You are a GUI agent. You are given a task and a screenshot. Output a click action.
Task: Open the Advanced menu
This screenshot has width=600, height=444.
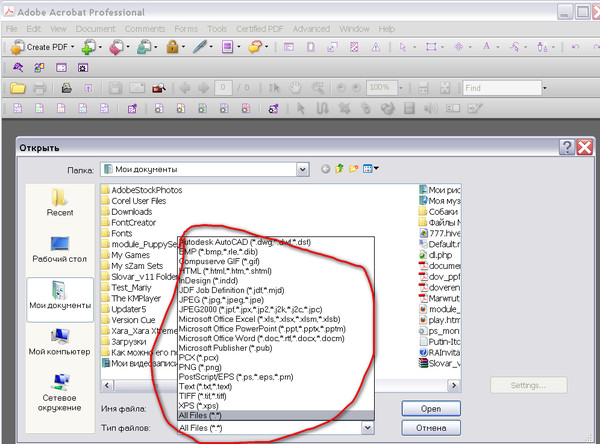point(311,29)
